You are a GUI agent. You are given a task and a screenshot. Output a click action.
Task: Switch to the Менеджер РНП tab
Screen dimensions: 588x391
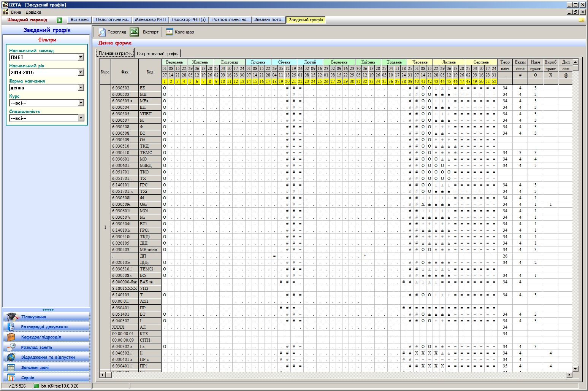151,20
